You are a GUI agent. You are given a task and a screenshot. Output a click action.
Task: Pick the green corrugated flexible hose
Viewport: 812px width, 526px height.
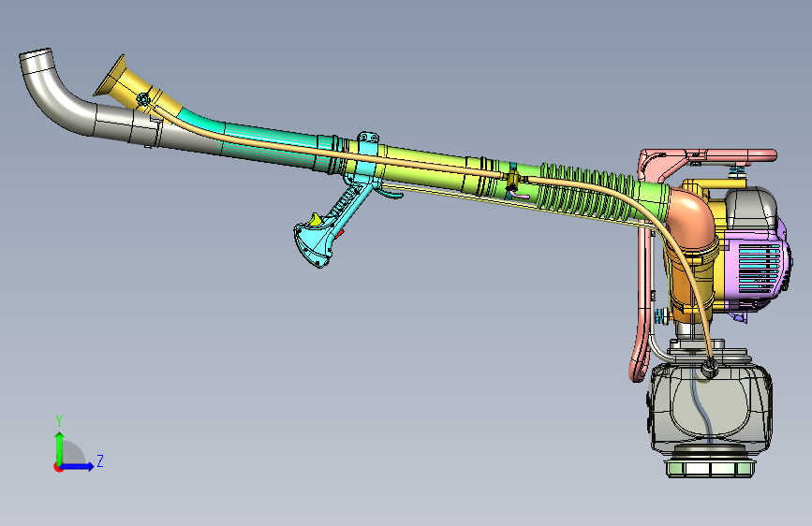pos(590,194)
